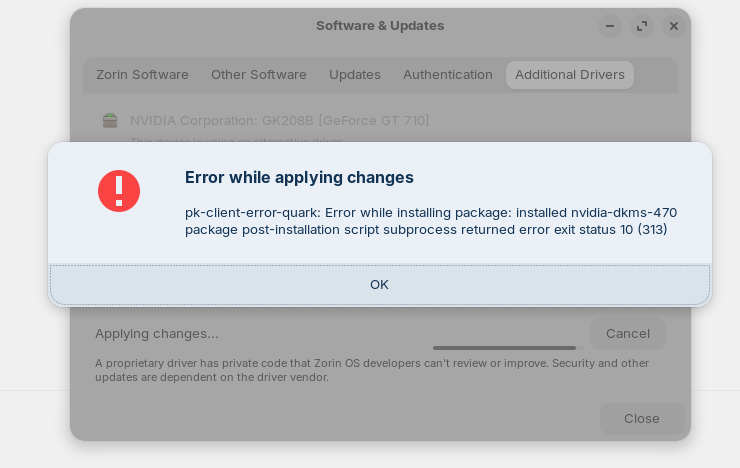
Task: Click the "Applying changes..." status label
Action: (x=157, y=333)
